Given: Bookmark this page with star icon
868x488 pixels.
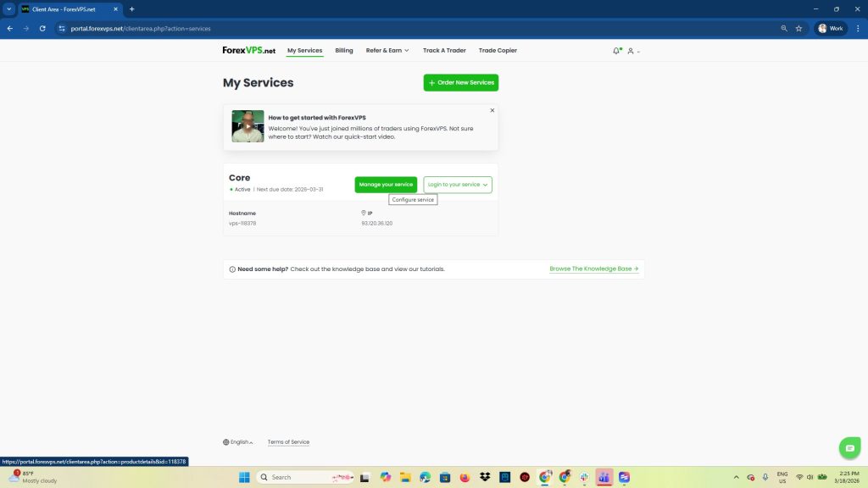Looking at the screenshot, I should [798, 28].
